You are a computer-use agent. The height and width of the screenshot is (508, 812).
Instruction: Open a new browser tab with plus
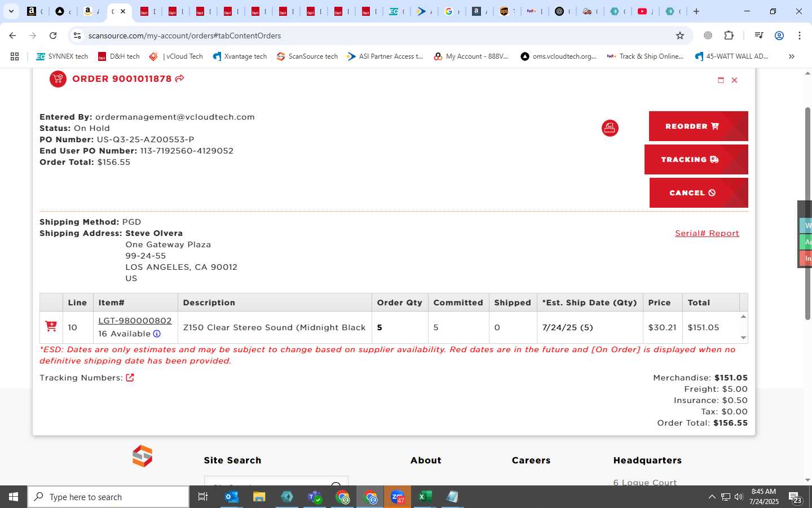pos(696,11)
